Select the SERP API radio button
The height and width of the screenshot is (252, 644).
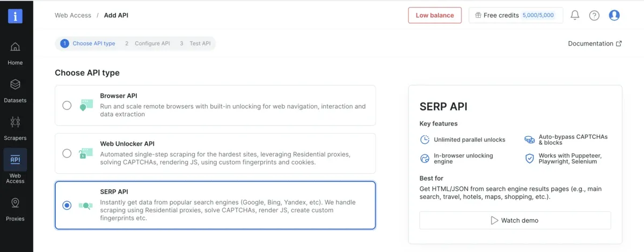[x=67, y=205]
